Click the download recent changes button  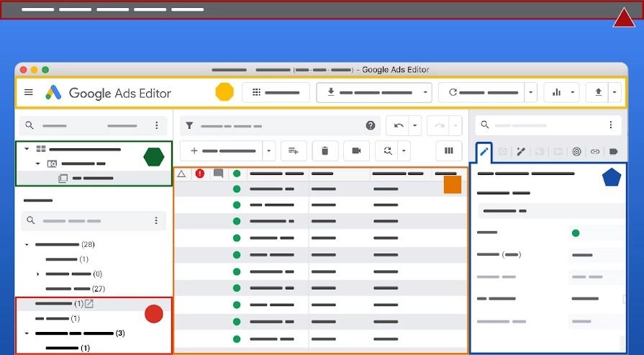tap(368, 92)
